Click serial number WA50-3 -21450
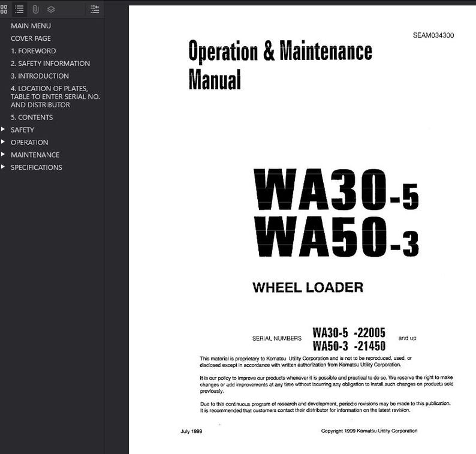The height and width of the screenshot is (454, 476). point(349,346)
